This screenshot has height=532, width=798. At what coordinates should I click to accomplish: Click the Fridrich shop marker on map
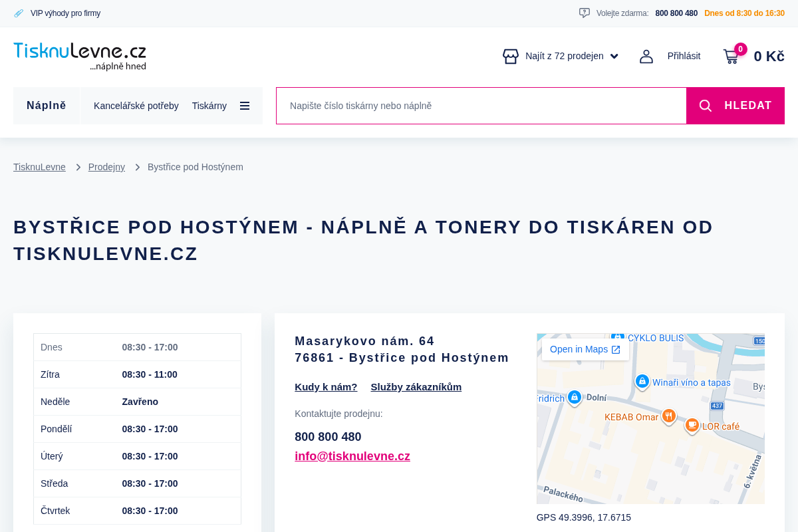[x=575, y=398]
